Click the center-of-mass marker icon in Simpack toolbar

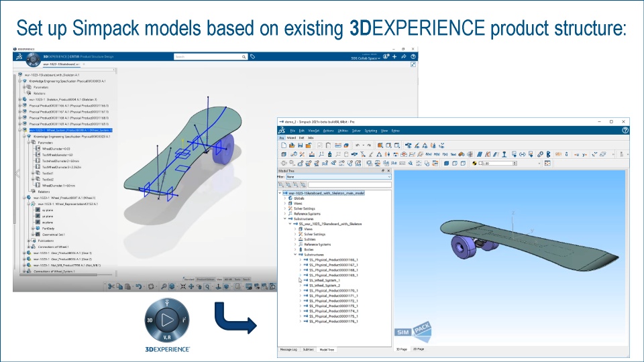[474, 164]
